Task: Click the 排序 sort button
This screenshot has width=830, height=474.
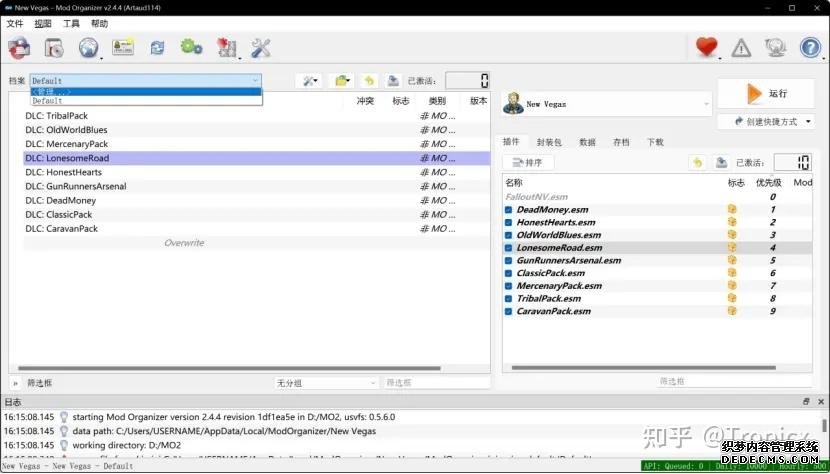Action: coord(527,163)
